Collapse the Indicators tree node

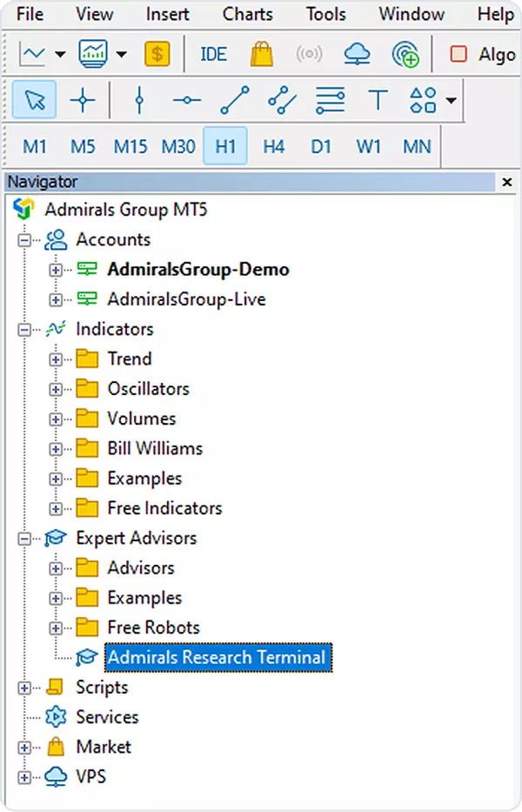[23, 329]
